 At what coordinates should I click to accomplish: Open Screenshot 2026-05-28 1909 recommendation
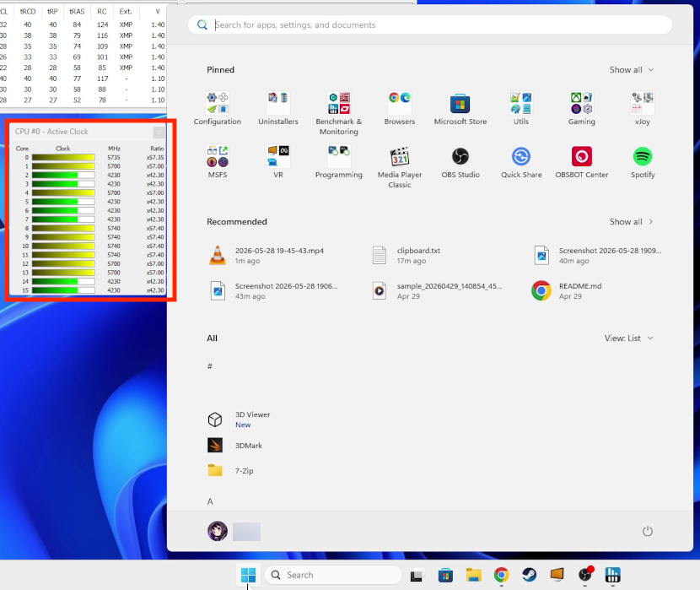tap(597, 256)
